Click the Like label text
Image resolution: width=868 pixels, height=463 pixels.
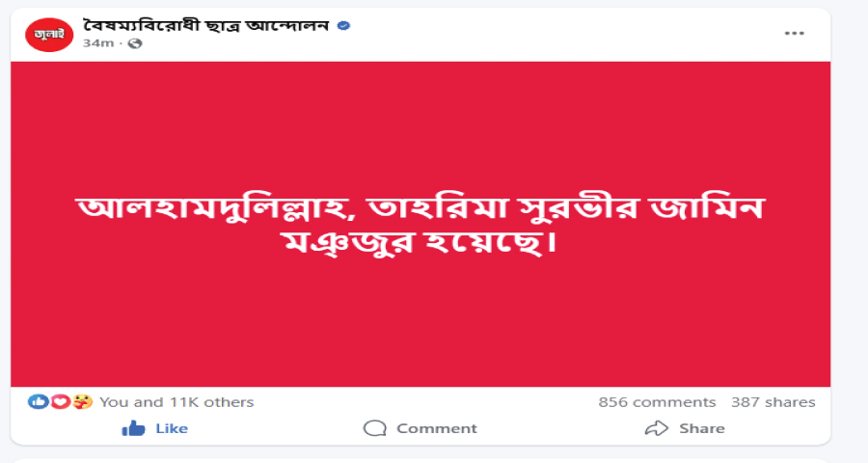[172, 428]
